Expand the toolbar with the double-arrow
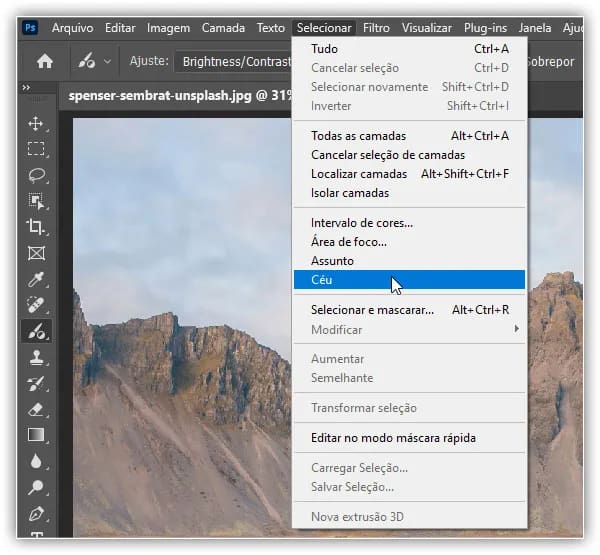The image size is (600, 555). point(26,89)
